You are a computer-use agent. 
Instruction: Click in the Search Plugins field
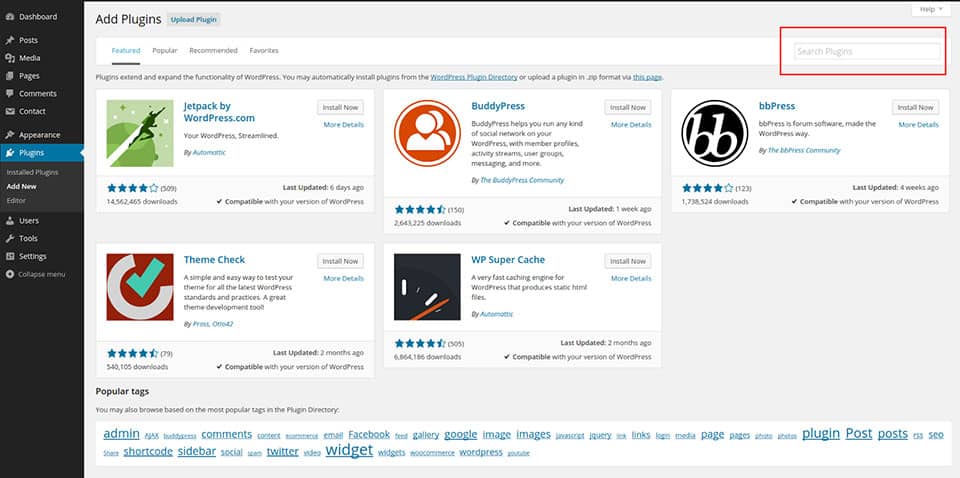(x=867, y=51)
